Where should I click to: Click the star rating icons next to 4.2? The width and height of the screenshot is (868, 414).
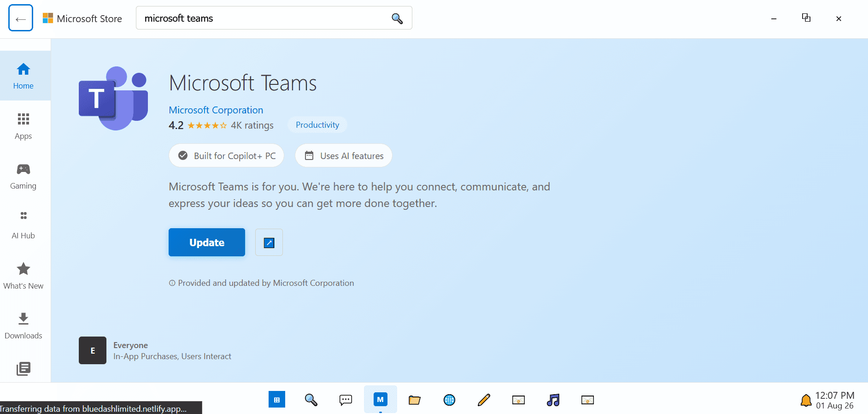click(207, 125)
